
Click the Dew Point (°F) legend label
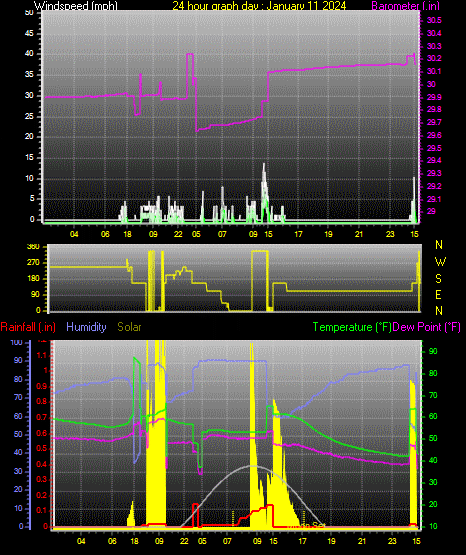427,327
